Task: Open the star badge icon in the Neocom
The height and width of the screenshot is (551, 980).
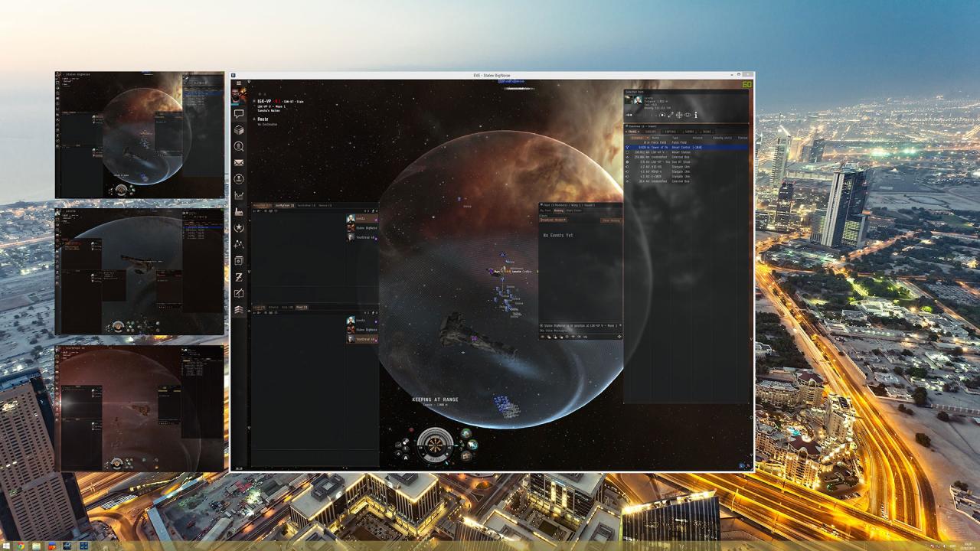Action: [x=239, y=228]
